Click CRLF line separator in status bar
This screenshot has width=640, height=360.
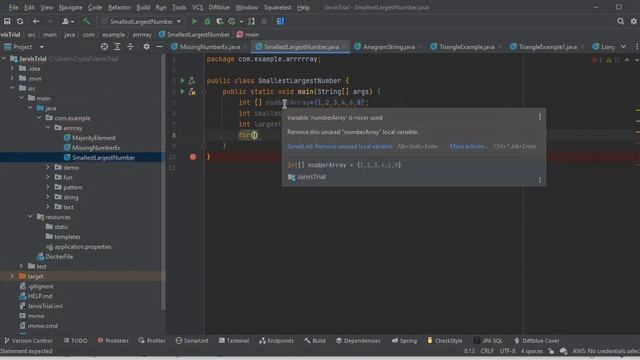click(x=487, y=351)
